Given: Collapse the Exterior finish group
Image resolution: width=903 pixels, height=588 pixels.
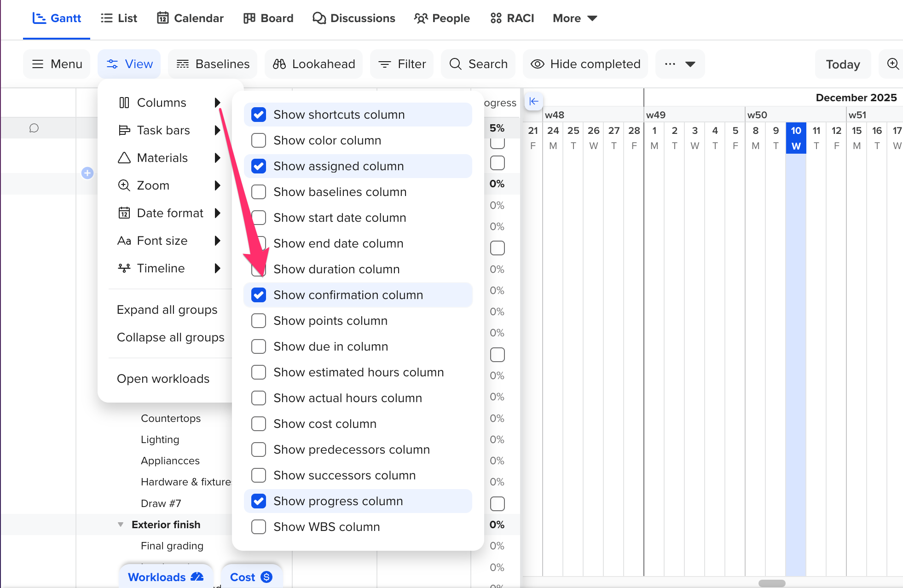Looking at the screenshot, I should (x=121, y=525).
